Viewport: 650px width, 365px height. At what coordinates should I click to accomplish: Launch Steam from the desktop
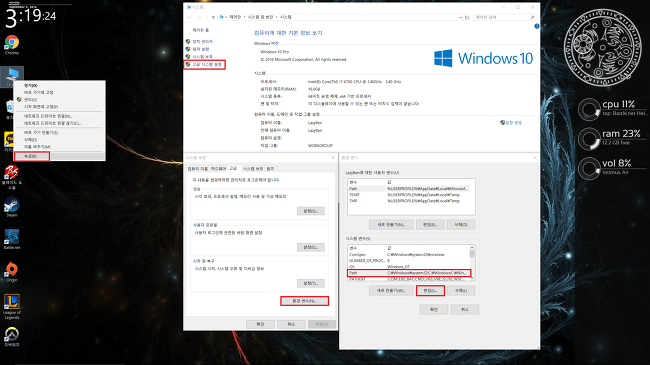tap(12, 207)
